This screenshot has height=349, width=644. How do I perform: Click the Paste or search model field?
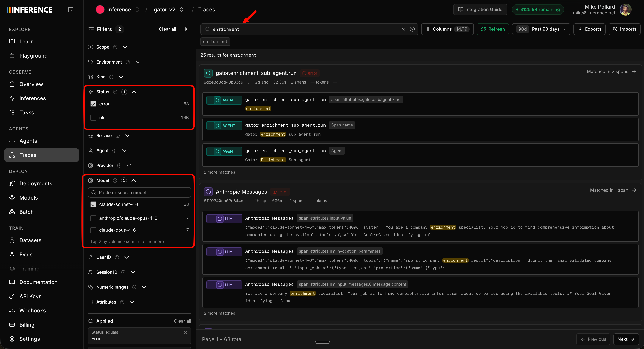pos(139,192)
